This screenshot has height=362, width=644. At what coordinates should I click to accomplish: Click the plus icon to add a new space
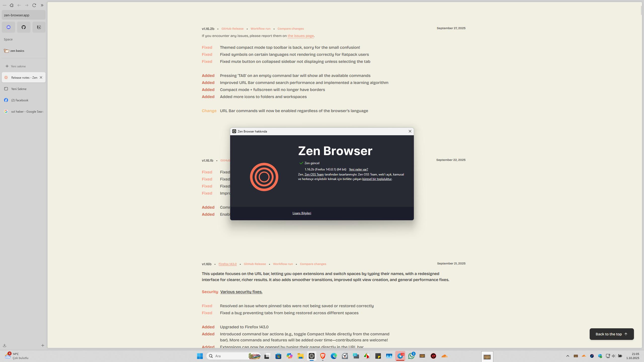click(x=43, y=345)
